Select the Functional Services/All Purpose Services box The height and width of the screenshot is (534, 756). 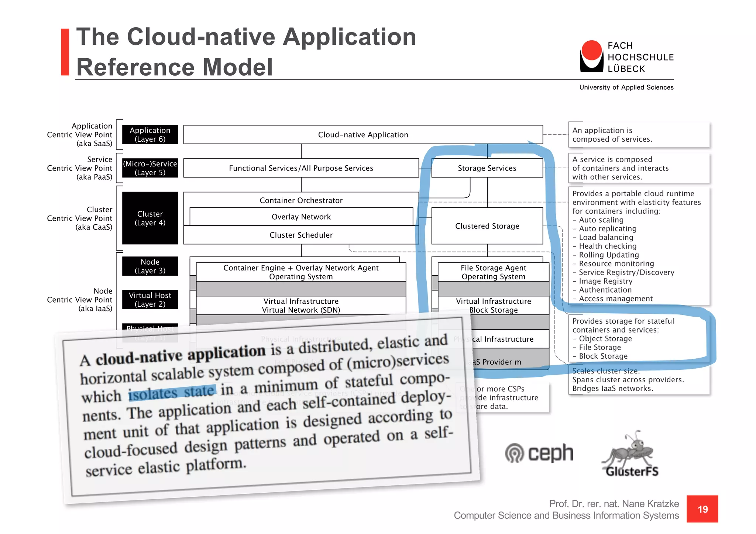[301, 168]
